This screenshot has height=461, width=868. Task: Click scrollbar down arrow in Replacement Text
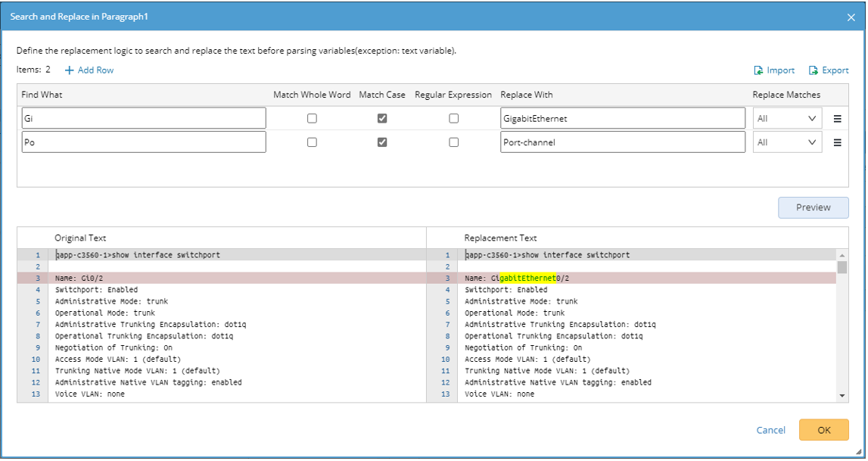point(842,396)
